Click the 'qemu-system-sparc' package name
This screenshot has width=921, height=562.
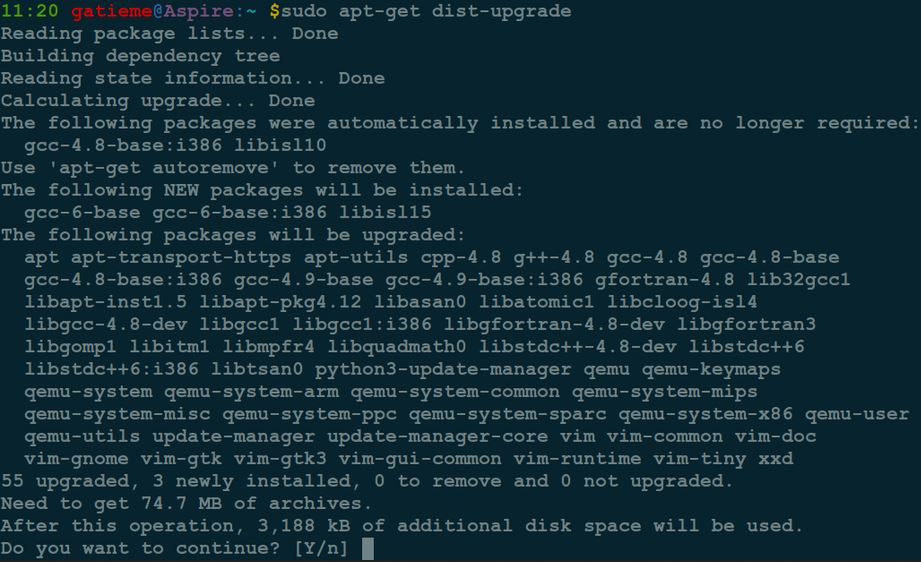507,414
